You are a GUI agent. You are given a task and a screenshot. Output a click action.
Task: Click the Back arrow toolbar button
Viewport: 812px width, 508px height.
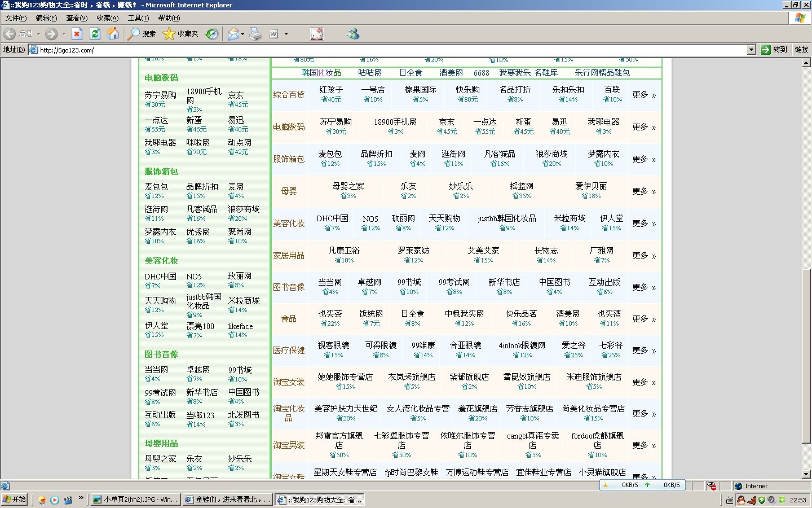tap(10, 34)
